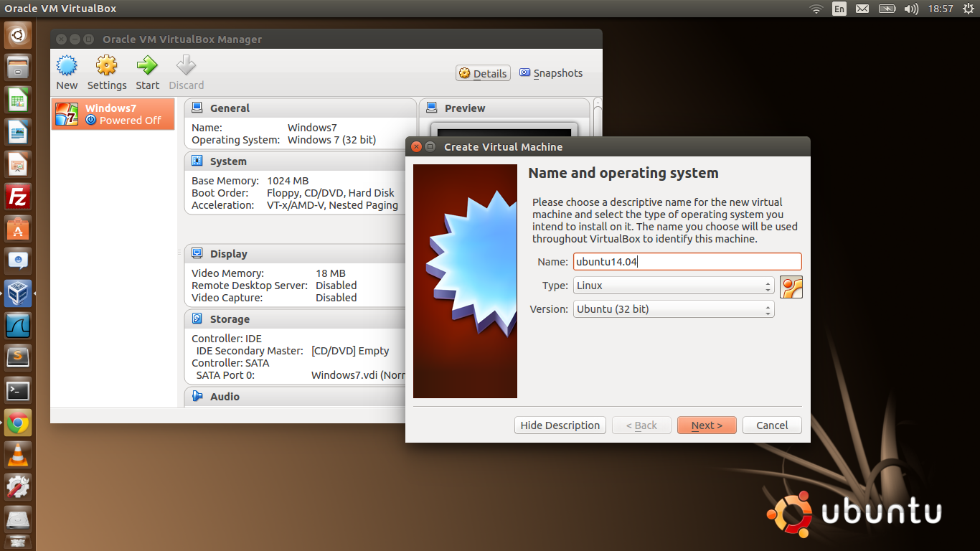The height and width of the screenshot is (551, 980).
Task: Open the En keyboard layout indicator
Action: coord(839,9)
